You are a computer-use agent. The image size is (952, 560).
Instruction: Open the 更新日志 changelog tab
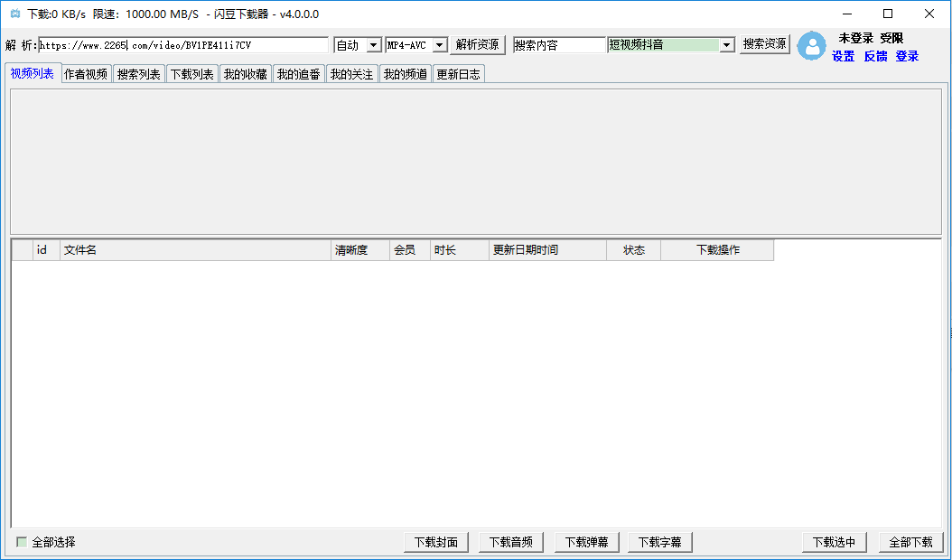(460, 73)
